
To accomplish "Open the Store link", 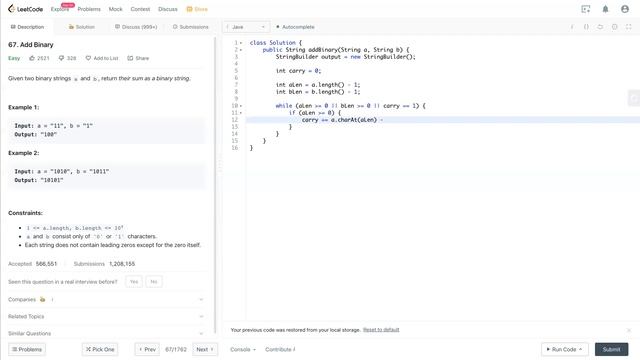I will (197, 9).
